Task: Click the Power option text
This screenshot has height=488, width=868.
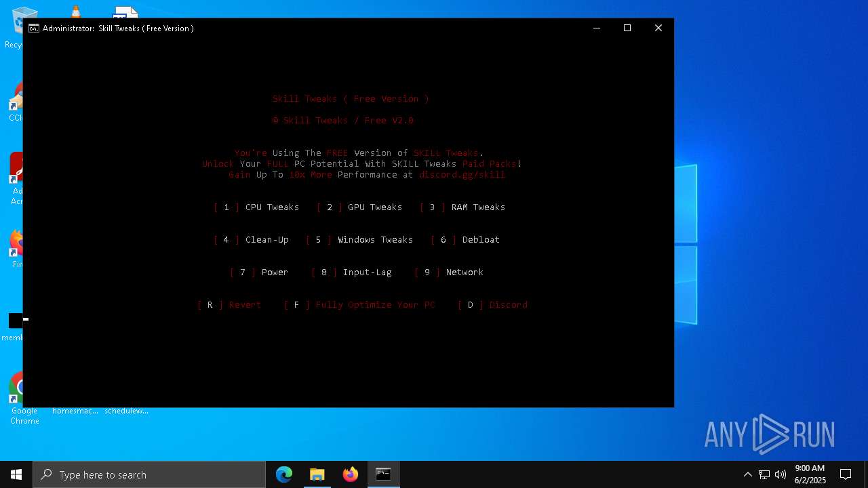Action: tap(275, 272)
